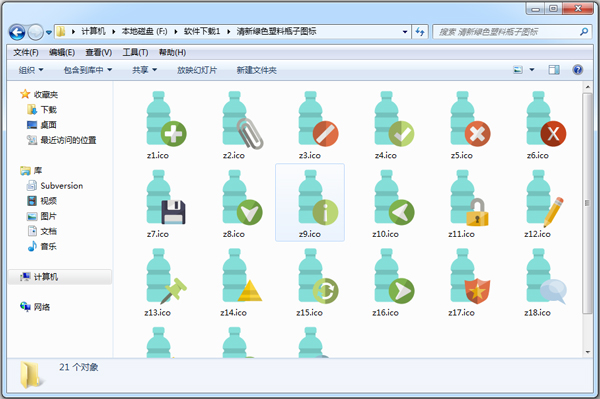Select the z4.ico checkmark bottle icon
This screenshot has width=600, height=399.
(x=394, y=119)
